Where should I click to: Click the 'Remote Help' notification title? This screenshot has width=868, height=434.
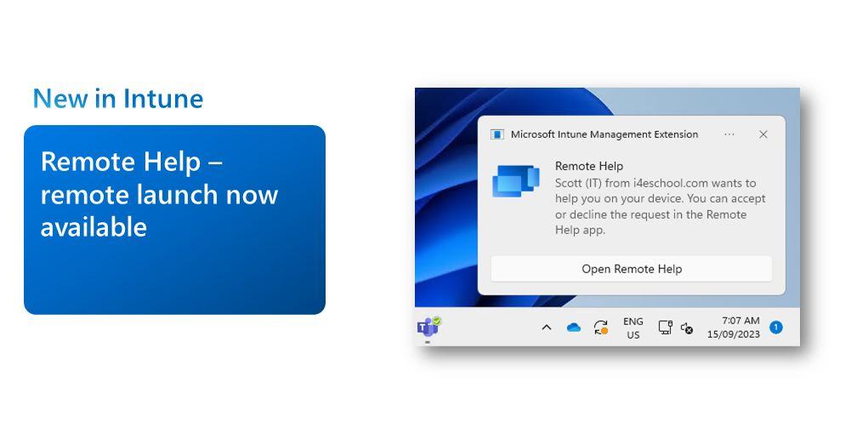click(x=589, y=166)
